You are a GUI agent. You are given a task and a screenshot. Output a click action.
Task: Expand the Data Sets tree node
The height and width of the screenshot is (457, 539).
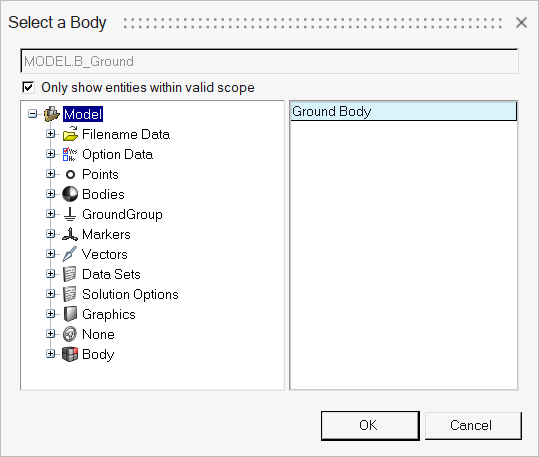click(51, 274)
